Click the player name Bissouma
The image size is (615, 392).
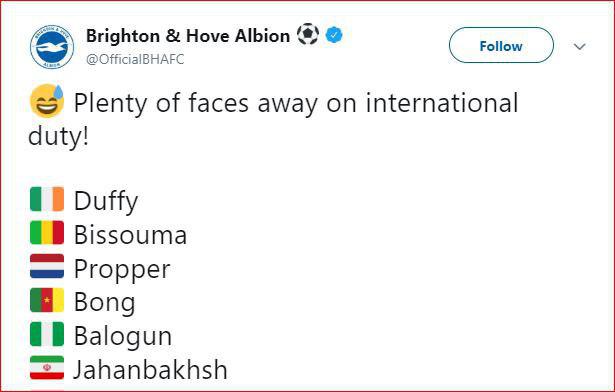click(130, 235)
